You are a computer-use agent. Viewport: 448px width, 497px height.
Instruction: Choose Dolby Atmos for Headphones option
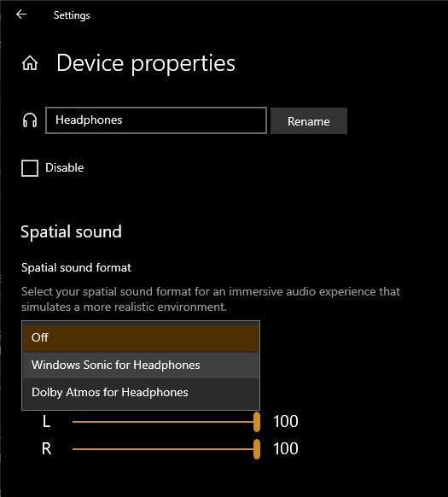[141, 393]
